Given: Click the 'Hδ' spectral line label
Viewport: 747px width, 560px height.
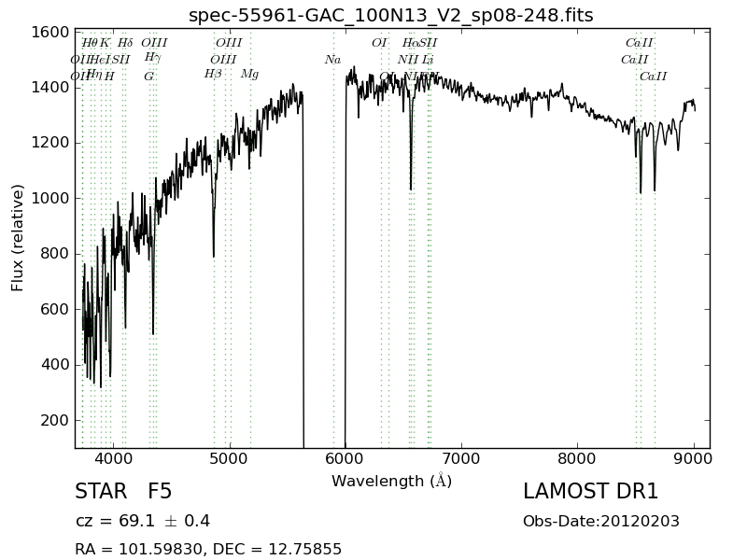Looking at the screenshot, I should click(x=125, y=43).
